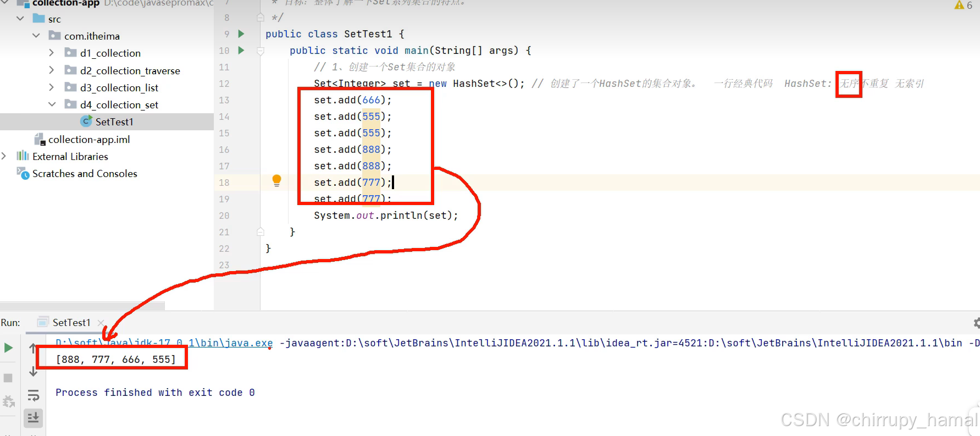Open the warnings indicator showing 6

coord(964,5)
